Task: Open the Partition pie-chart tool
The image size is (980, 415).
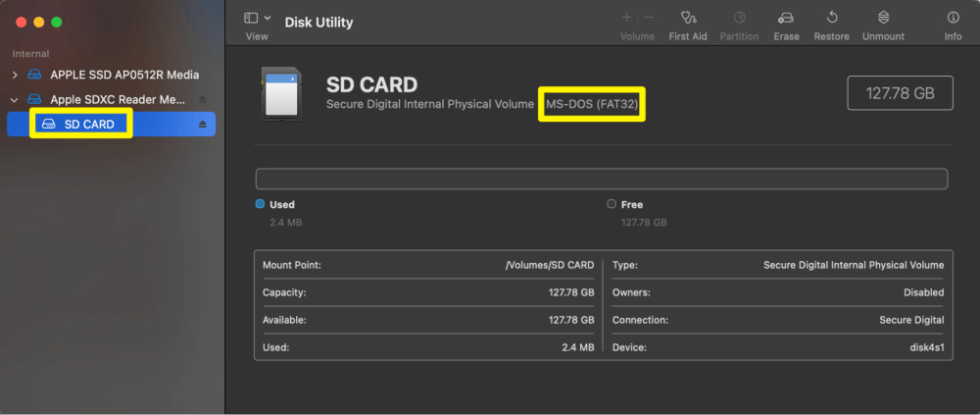Action: coord(739,18)
